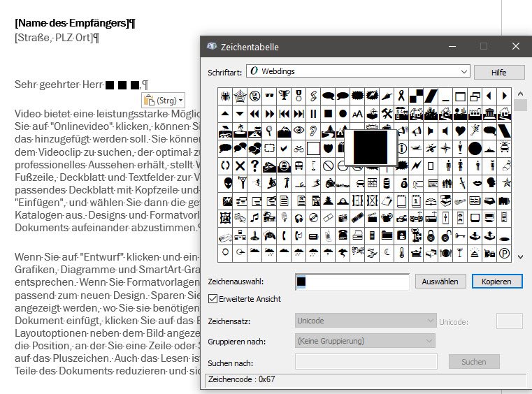This screenshot has width=532, height=394.
Task: Close the Zeichentabelle window
Action: pyautogui.click(x=516, y=46)
